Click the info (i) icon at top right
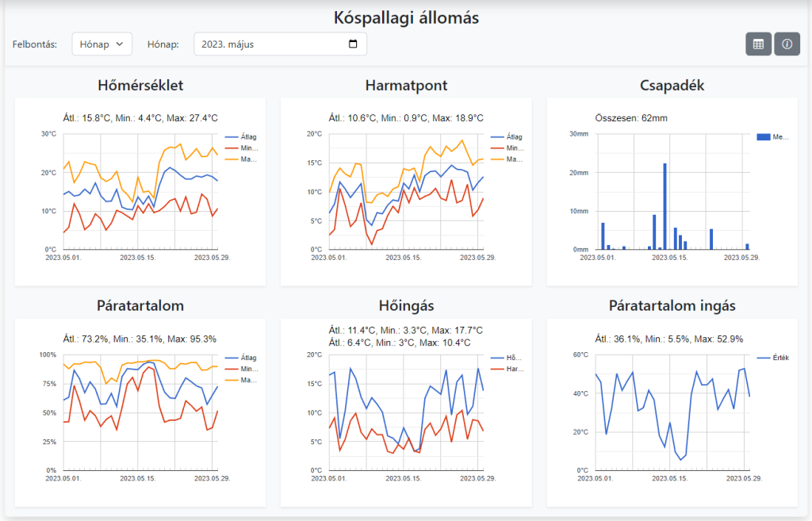Viewport: 812px width, 521px height. coord(787,44)
